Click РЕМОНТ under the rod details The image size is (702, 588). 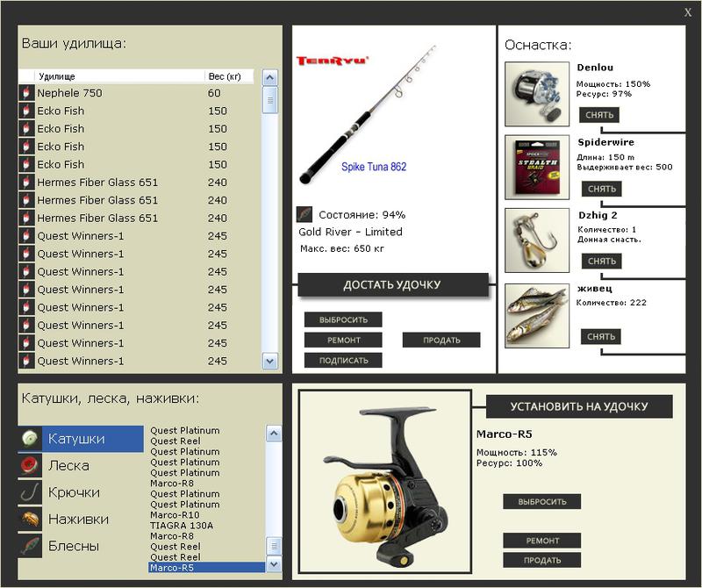click(343, 340)
